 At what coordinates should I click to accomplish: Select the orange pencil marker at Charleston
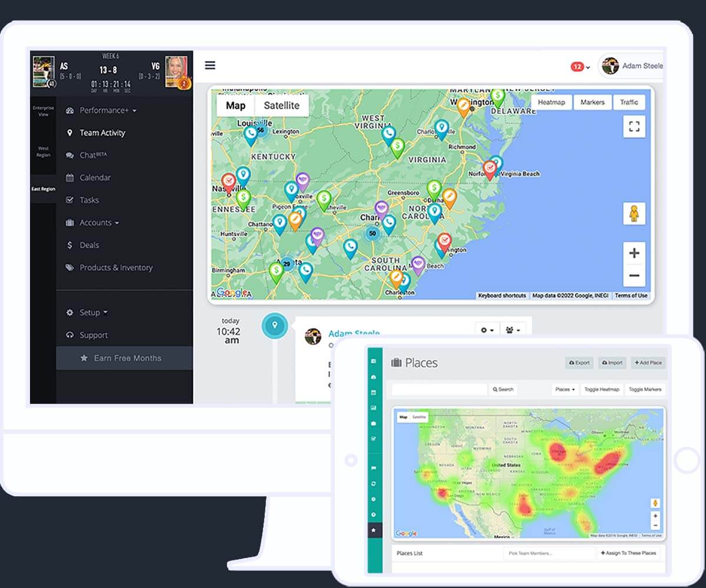tap(397, 279)
